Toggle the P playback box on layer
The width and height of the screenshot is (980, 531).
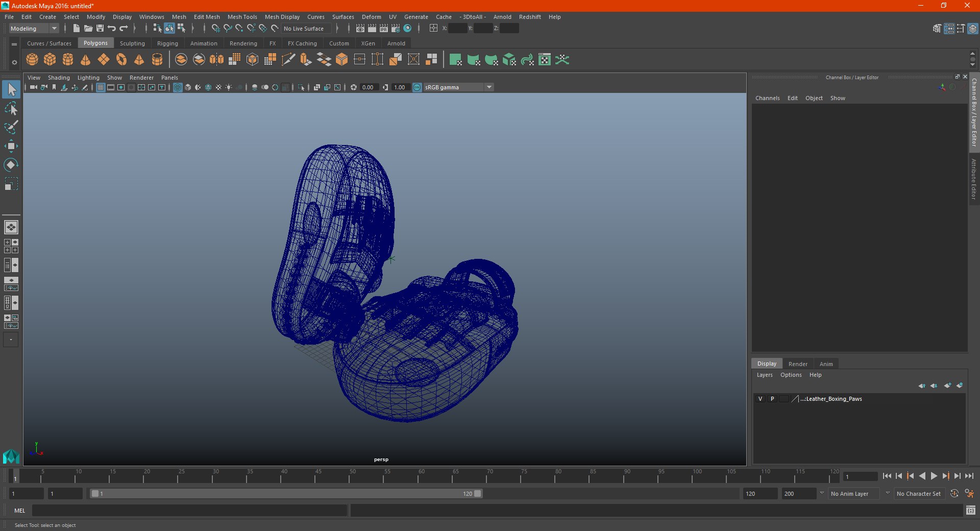tap(772, 399)
